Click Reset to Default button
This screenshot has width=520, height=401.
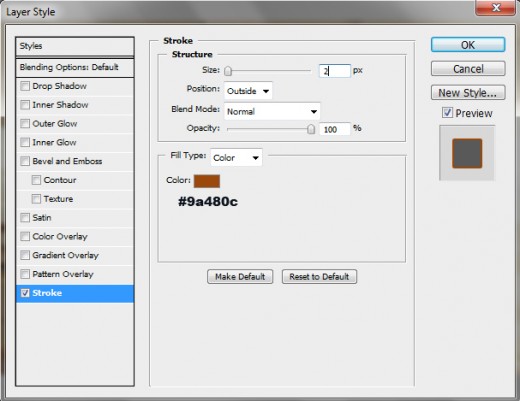(x=319, y=277)
